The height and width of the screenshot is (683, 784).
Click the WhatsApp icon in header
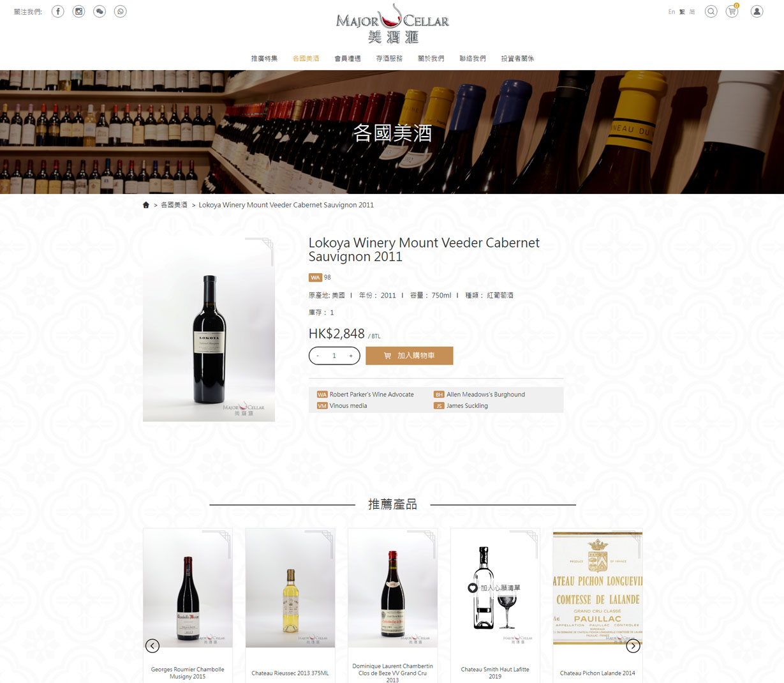121,11
